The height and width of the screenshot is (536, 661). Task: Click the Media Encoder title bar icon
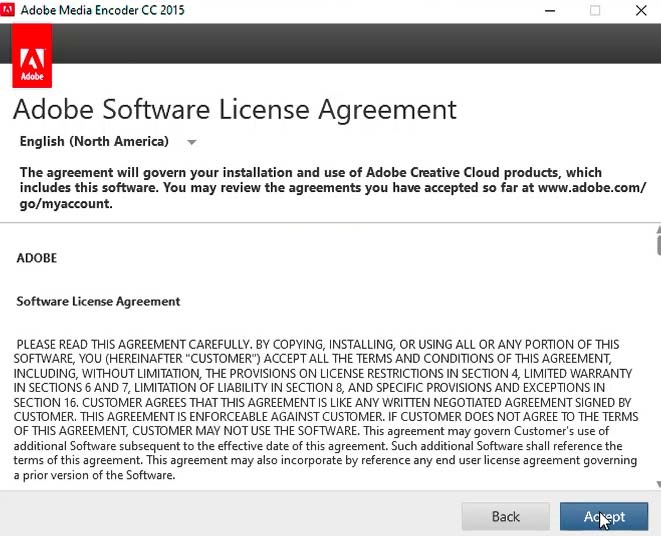[x=10, y=10]
